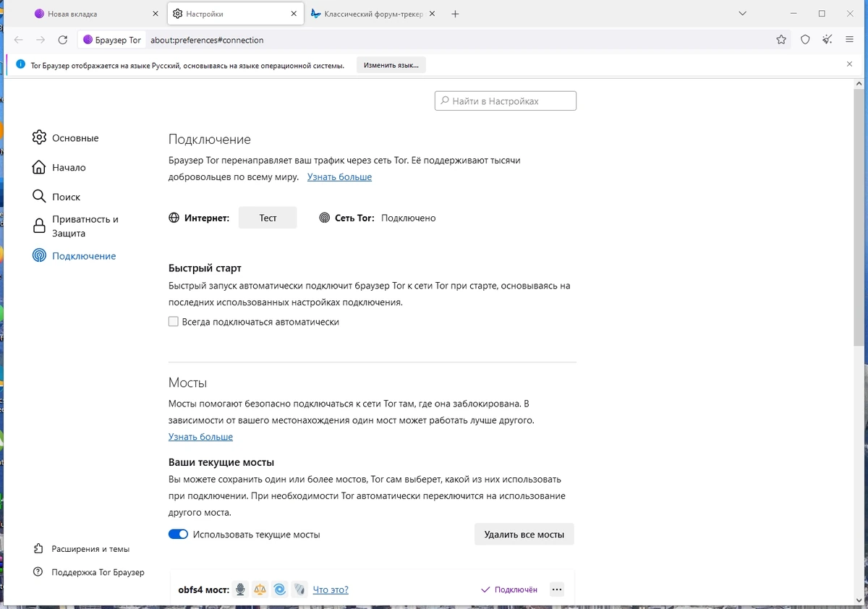Open the obfs4 bridge three-dot options
The width and height of the screenshot is (868, 609).
pos(557,589)
